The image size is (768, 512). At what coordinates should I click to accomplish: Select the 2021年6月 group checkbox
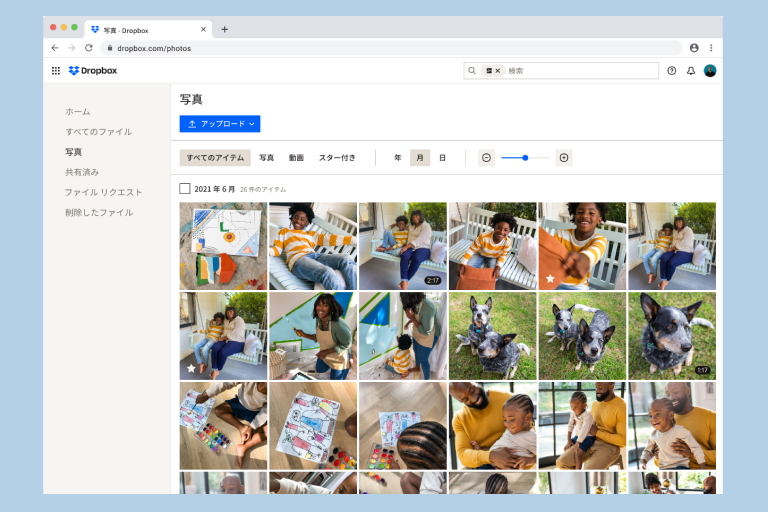185,189
